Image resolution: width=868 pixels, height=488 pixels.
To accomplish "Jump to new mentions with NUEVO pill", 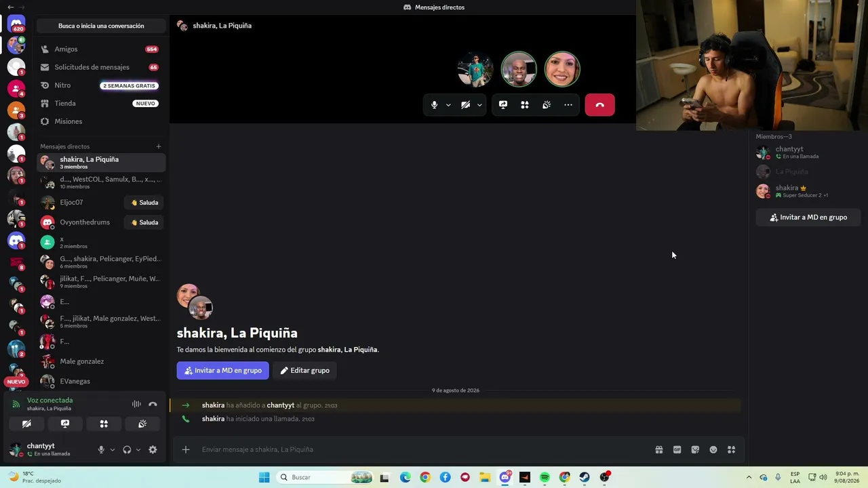I will (x=16, y=382).
